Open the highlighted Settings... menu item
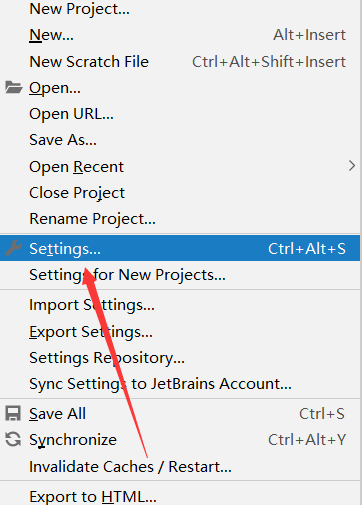362x505 pixels. tap(180, 248)
